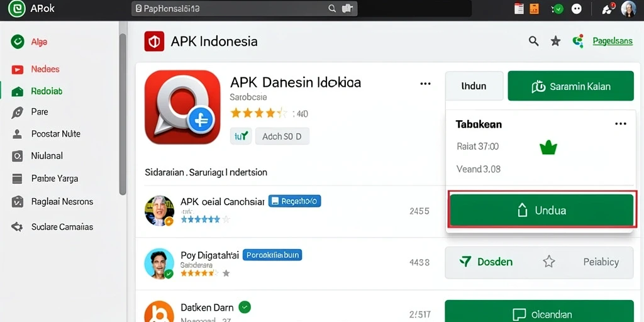Viewport: 644px width, 322px height.
Task: Click the white face icon in top bar
Action: [x=577, y=9]
